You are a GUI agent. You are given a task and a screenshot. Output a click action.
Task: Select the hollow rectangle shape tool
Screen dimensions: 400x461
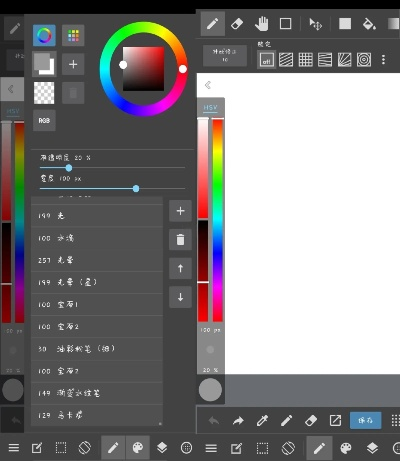click(285, 24)
